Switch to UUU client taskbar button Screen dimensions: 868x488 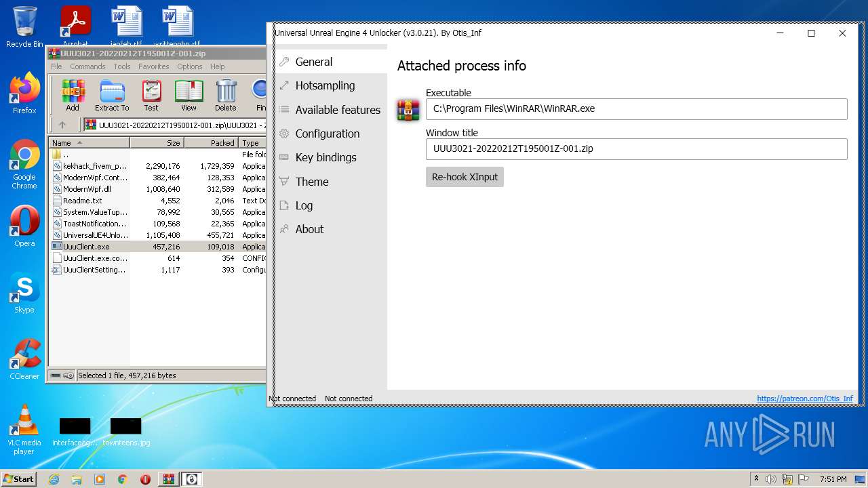(191, 479)
